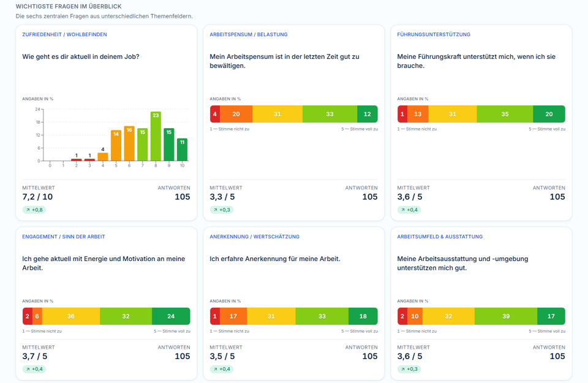Open the Engagement / Sinn der Arbeit heading
The image size is (588, 383).
point(64,237)
